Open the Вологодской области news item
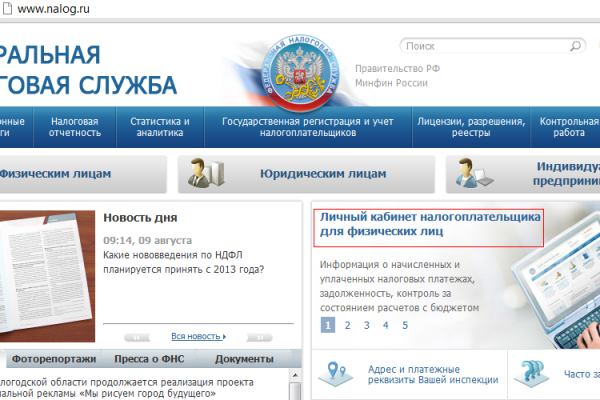 pyautogui.click(x=127, y=388)
